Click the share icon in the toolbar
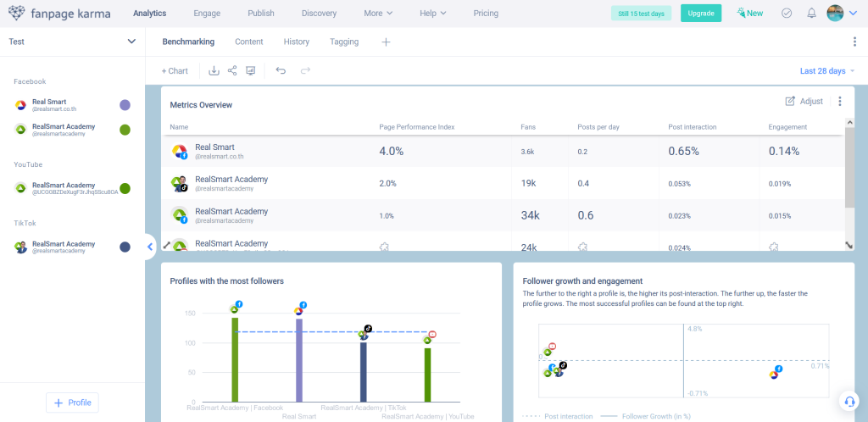 tap(232, 71)
